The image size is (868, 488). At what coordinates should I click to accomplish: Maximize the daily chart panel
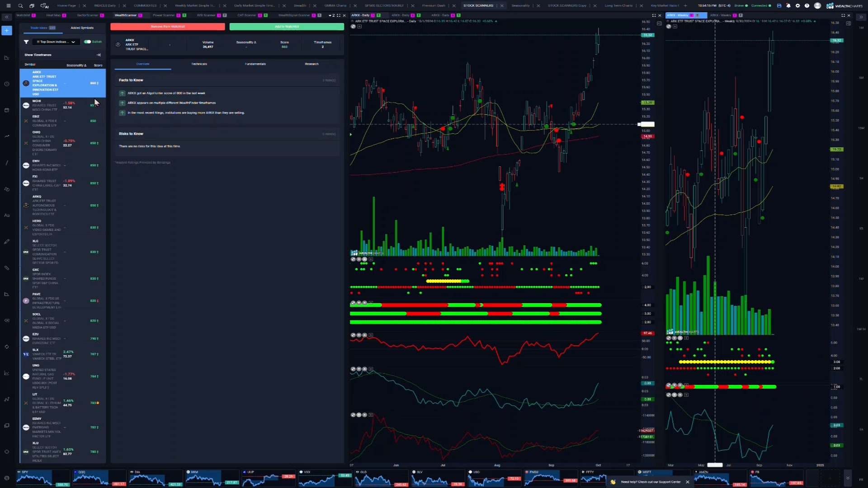point(654,15)
